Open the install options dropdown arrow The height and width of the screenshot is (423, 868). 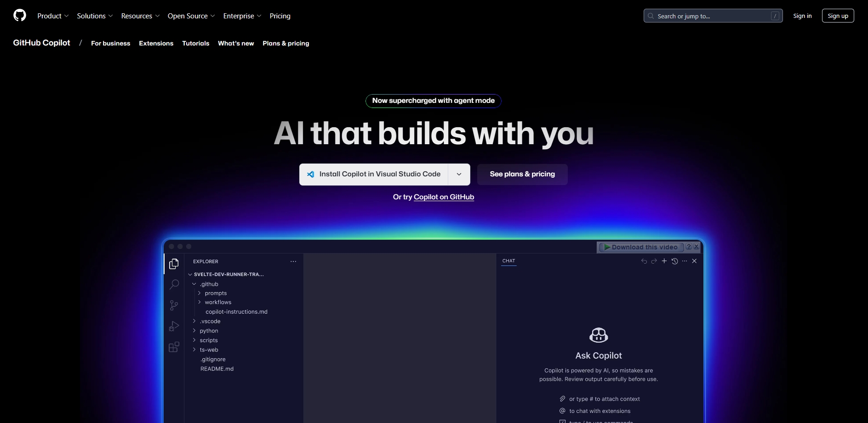point(459,175)
